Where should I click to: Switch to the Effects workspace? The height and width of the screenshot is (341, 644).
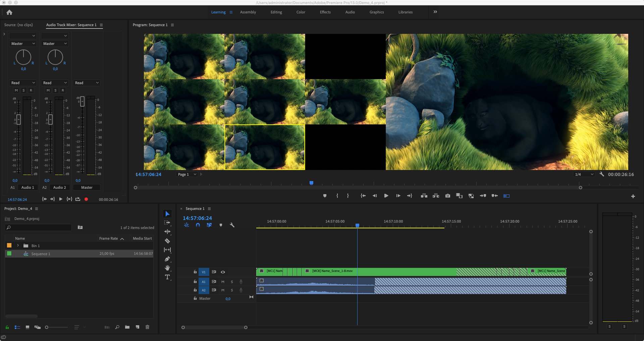325,12
